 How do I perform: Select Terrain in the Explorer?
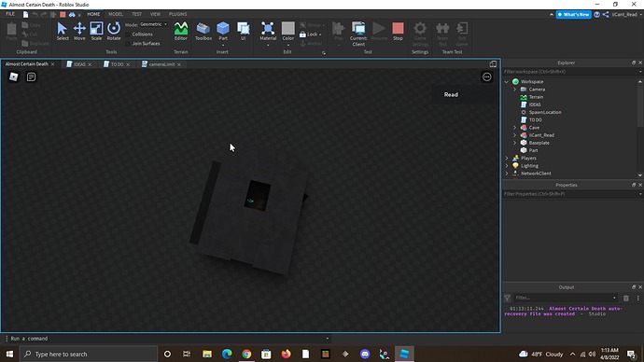coord(536,97)
